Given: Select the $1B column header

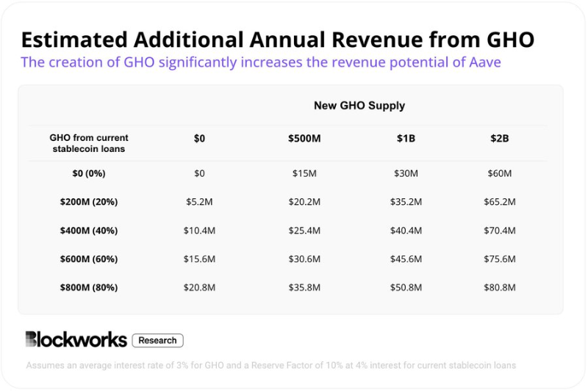Looking at the screenshot, I should (405, 137).
